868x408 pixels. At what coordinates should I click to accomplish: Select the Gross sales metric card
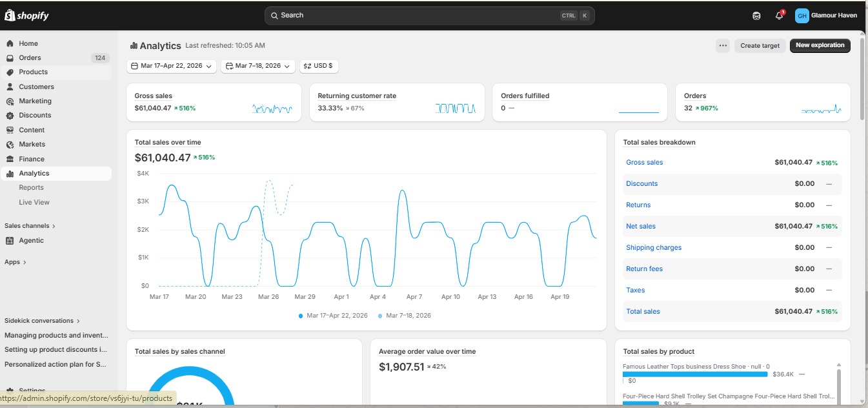[214, 102]
